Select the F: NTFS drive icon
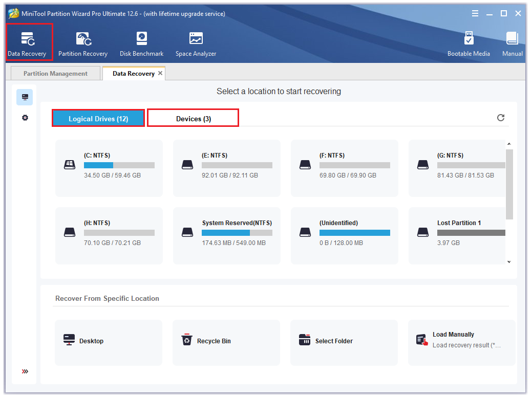 tap(305, 165)
